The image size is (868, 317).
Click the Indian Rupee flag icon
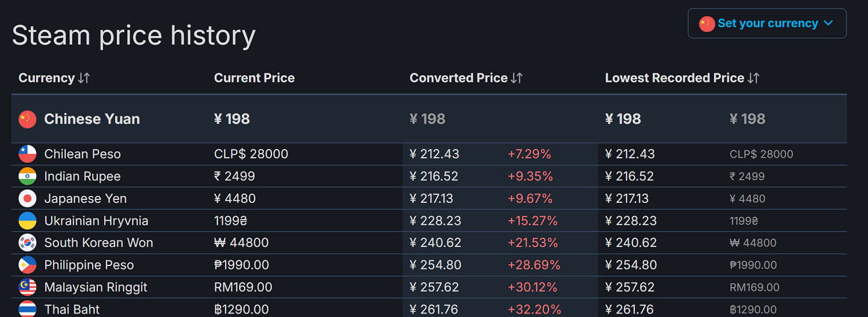(27, 176)
